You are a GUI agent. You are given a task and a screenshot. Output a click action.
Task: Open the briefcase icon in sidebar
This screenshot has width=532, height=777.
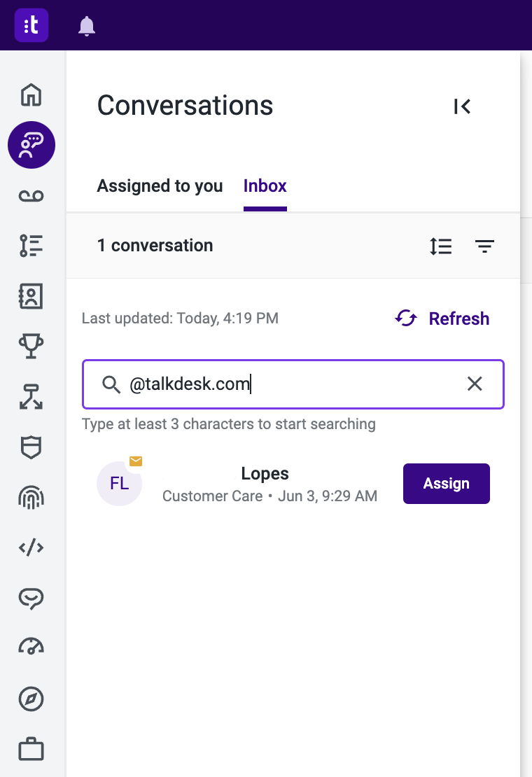click(x=31, y=749)
